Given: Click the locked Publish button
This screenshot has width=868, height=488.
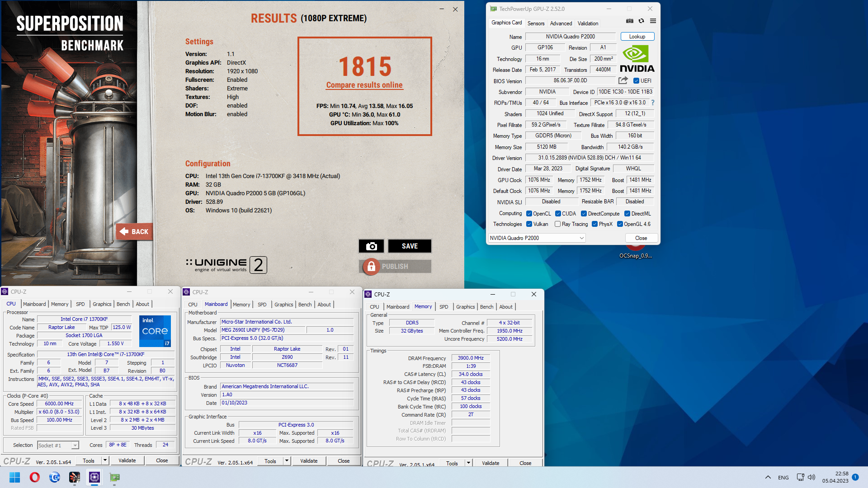Looking at the screenshot, I should pos(396,267).
